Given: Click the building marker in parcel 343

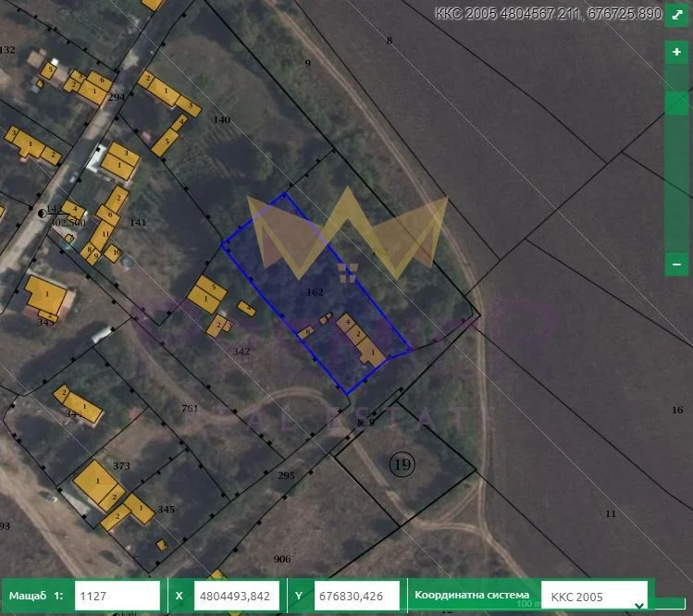Looking at the screenshot, I should [45, 298].
